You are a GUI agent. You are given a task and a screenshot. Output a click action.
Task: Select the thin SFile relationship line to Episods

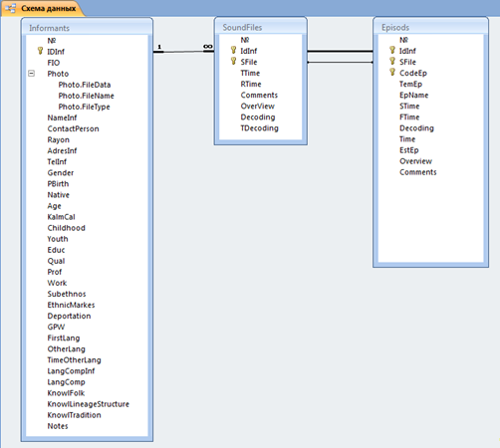tap(340, 62)
